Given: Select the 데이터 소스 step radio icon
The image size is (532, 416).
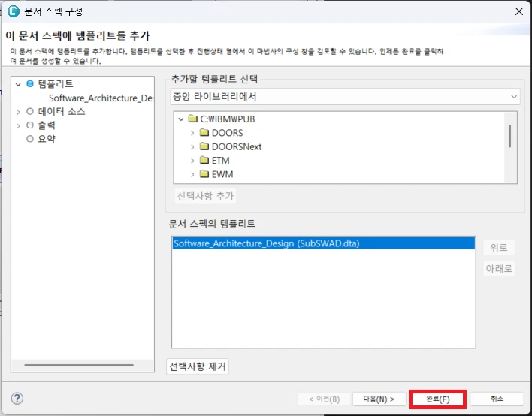Looking at the screenshot, I should pyautogui.click(x=30, y=111).
